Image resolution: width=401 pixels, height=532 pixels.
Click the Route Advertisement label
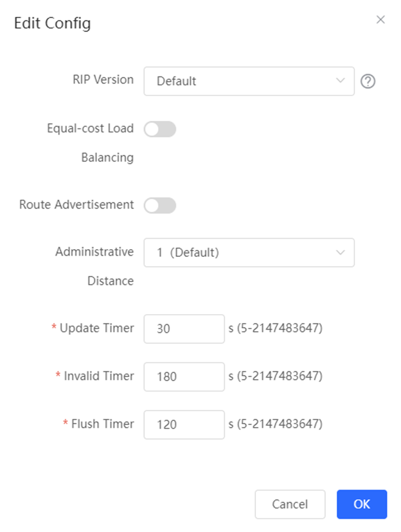[76, 204]
